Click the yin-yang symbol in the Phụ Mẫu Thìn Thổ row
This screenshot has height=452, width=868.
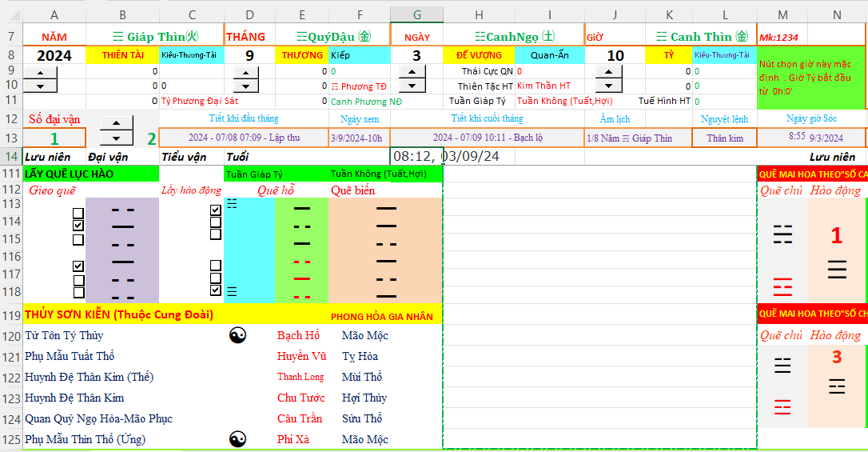pos(237,439)
